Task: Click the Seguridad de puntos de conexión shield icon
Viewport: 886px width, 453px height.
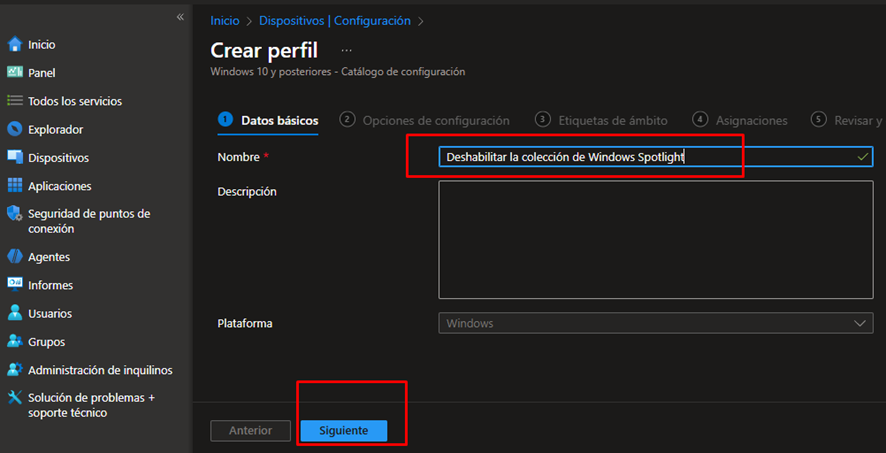Action: coord(15,214)
